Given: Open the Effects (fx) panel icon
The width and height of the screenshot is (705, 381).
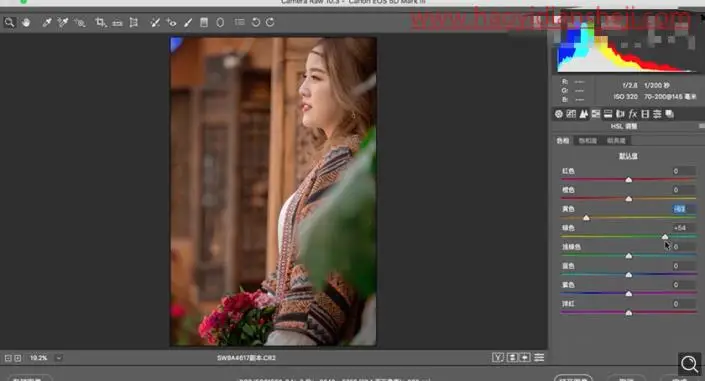Looking at the screenshot, I should 633,114.
